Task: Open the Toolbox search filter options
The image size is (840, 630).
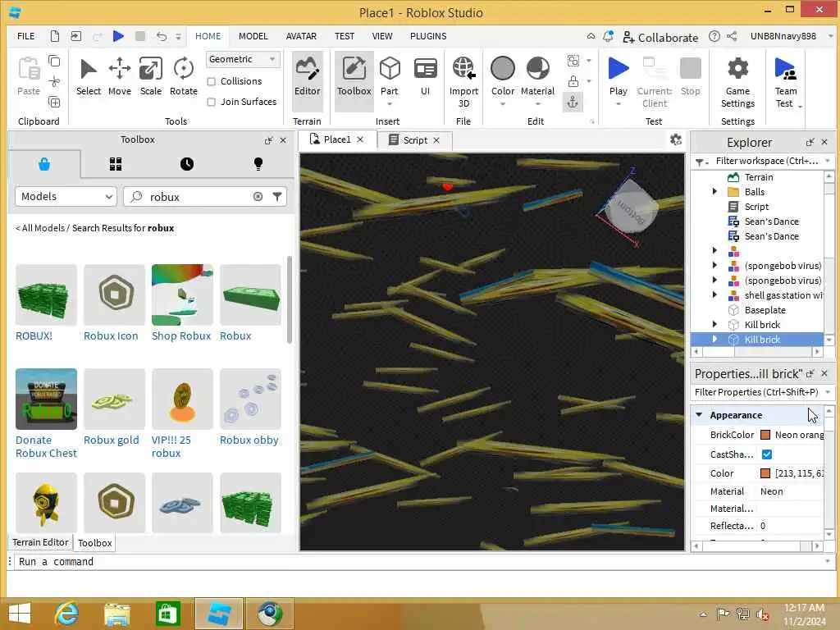Action: [277, 197]
